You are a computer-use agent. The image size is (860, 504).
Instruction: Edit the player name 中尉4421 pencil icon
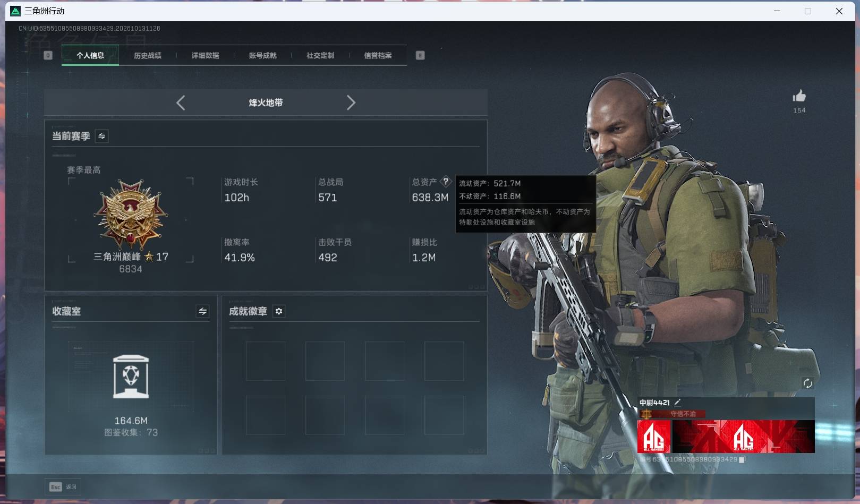677,403
